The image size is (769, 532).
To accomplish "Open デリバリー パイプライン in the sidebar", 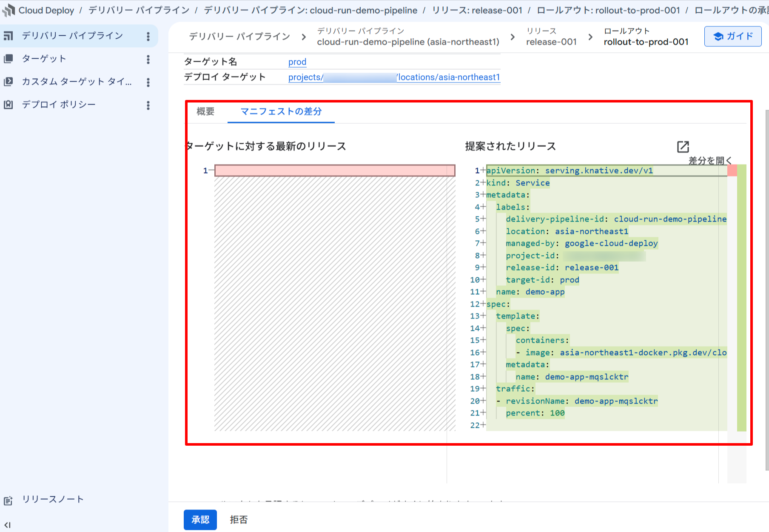I will (73, 36).
